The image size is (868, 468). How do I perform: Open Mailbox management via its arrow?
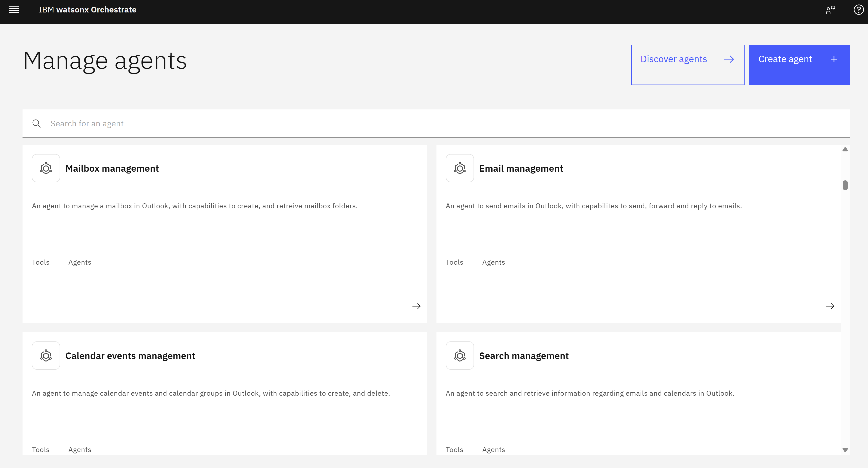[416, 306]
